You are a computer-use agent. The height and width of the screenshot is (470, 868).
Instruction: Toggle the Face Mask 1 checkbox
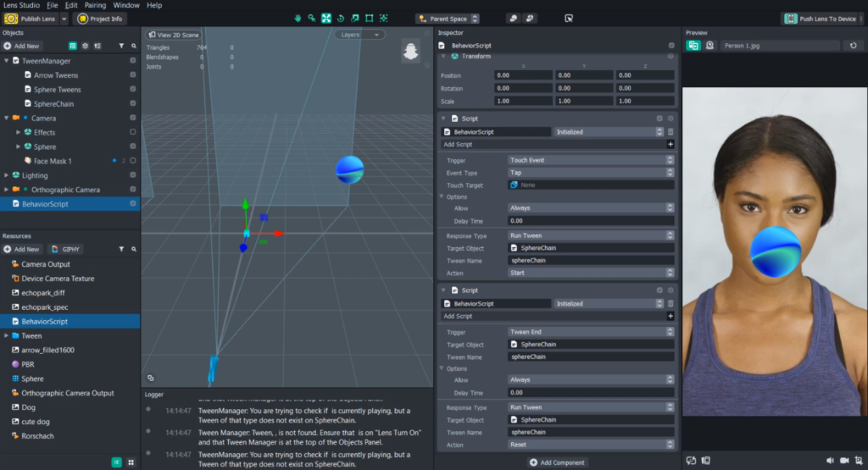click(133, 161)
